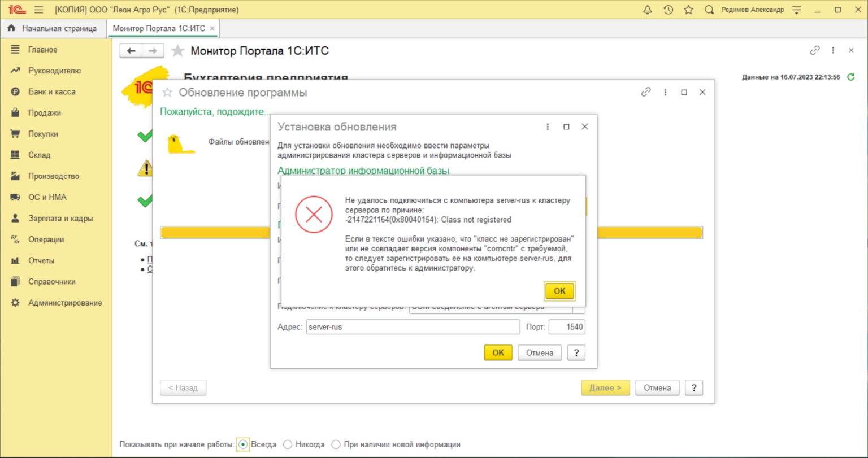
Task: Close the Монитор Портала page with X
Action: click(x=851, y=50)
